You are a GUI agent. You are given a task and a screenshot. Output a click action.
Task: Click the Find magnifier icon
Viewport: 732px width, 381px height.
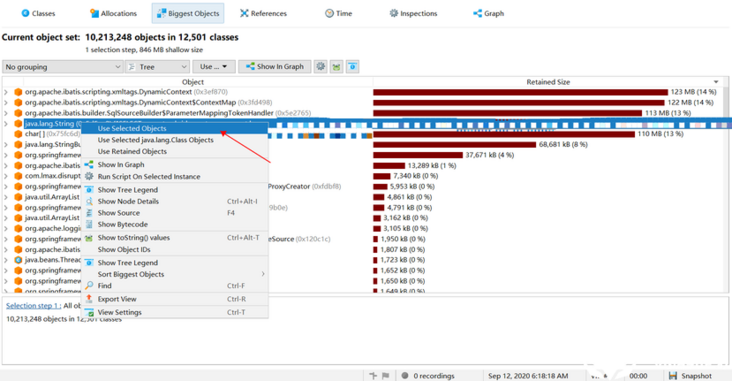point(89,286)
